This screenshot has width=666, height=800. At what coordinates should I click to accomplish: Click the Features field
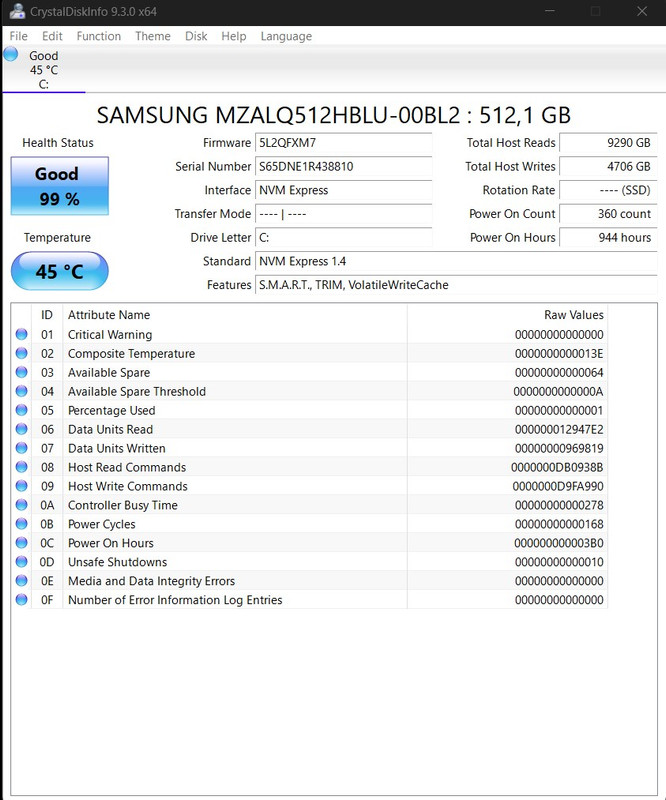coord(456,285)
